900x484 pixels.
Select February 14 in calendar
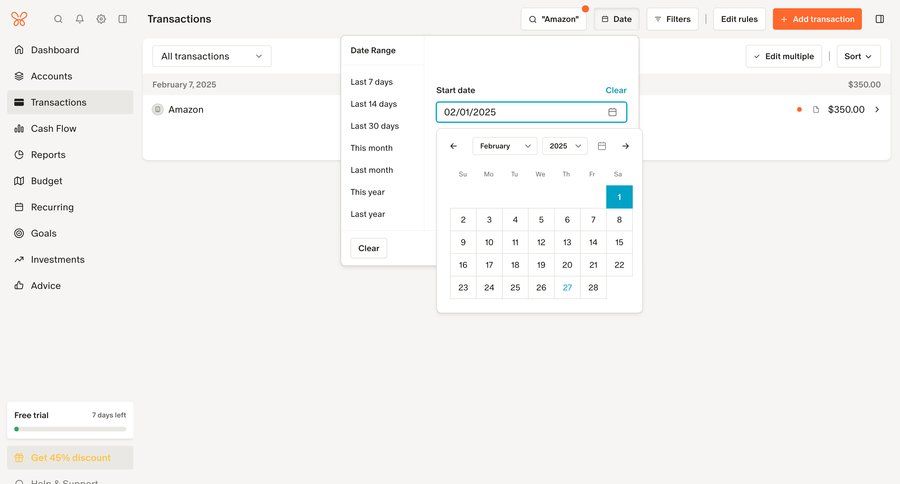pos(593,242)
